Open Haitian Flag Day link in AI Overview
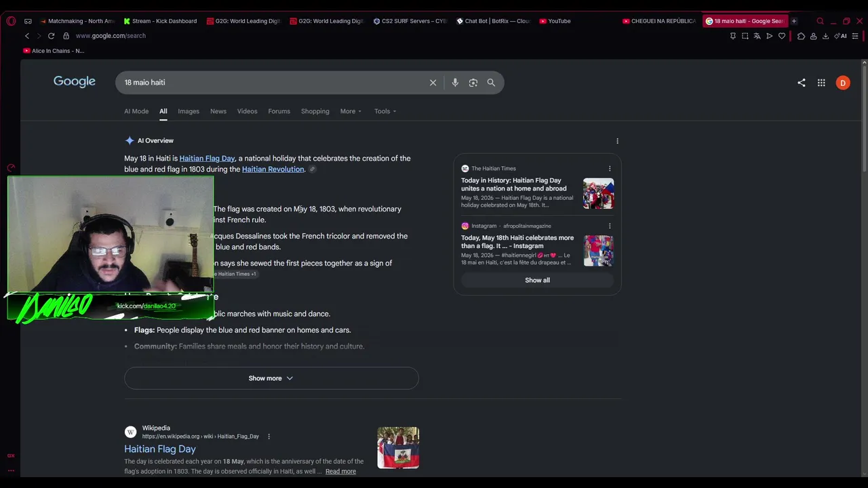 pos(207,159)
